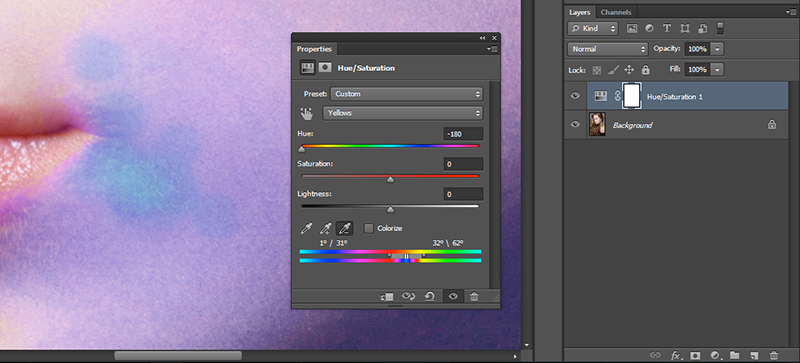Reset adjustment to defaults icon
The height and width of the screenshot is (363, 800).
pyautogui.click(x=429, y=296)
